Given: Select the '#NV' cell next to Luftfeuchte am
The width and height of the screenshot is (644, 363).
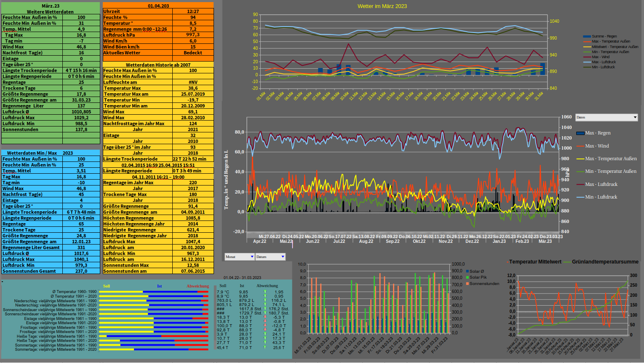Looking at the screenshot, I should 193,82.
